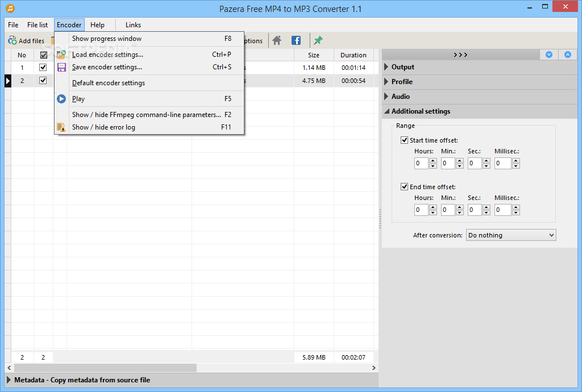Increase Start time Hours with up spinner
This screenshot has width=582, height=392.
(433, 161)
